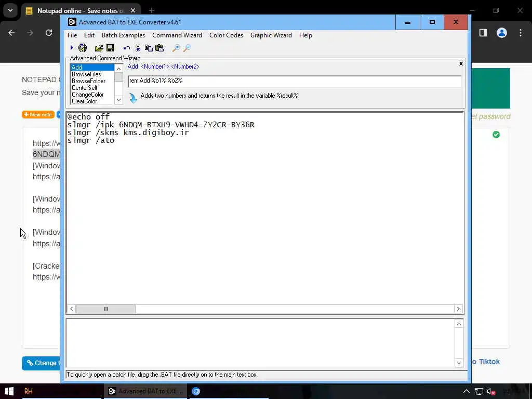Zoom out with the minus magnifier icon
This screenshot has width=532, height=399.
pos(187,48)
